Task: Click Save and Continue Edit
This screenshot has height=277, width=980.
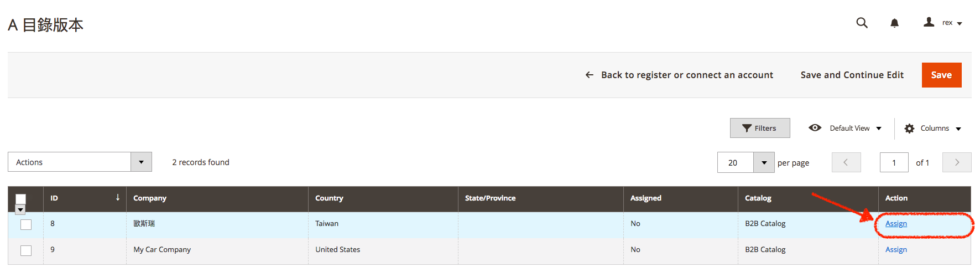Action: 852,75
